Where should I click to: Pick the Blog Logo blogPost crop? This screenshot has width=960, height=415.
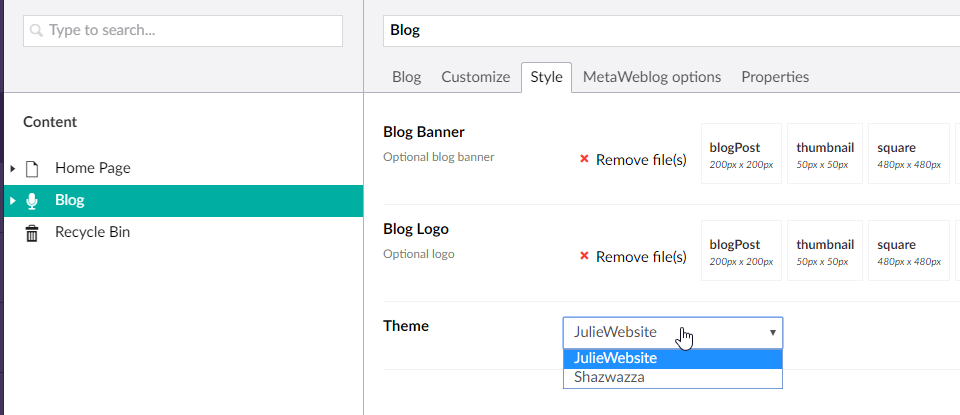click(741, 250)
